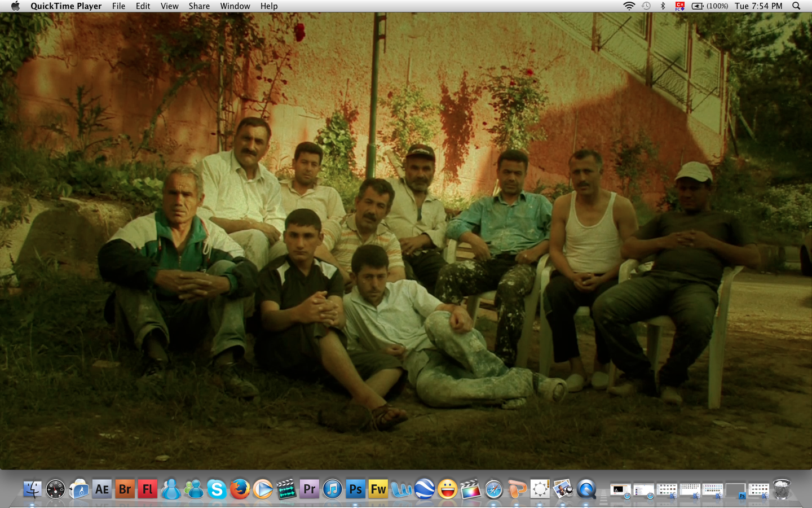This screenshot has height=508, width=812.
Task: Open Adobe After Effects from the Dock
Action: point(101,489)
